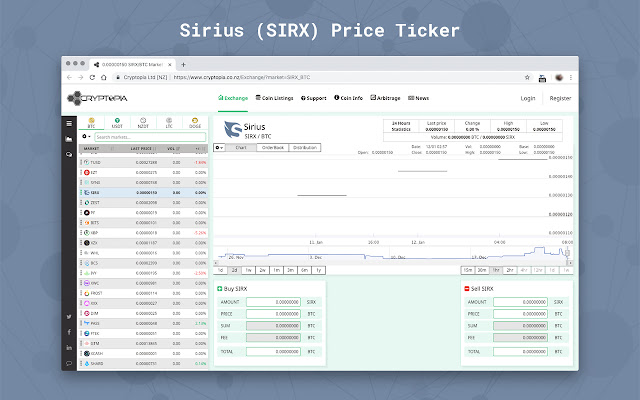The height and width of the screenshot is (400, 640).
Task: Open the hamburger menu in left sidebar
Action: (x=69, y=123)
